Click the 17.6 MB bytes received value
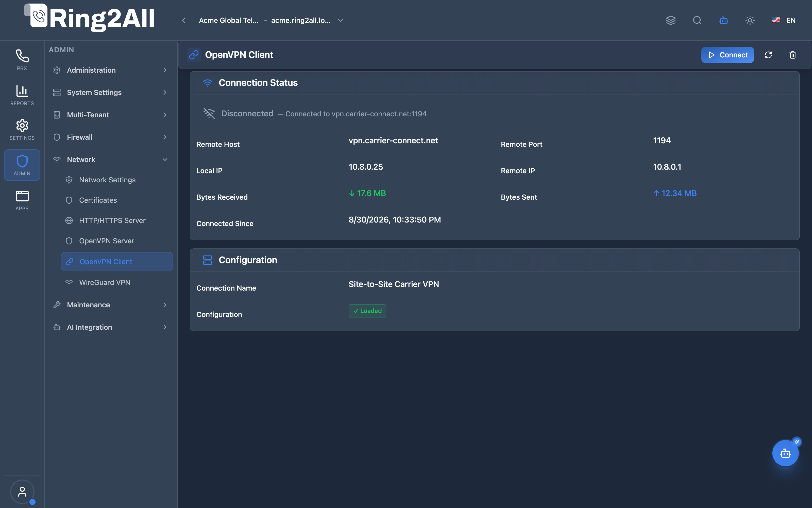 coord(367,193)
